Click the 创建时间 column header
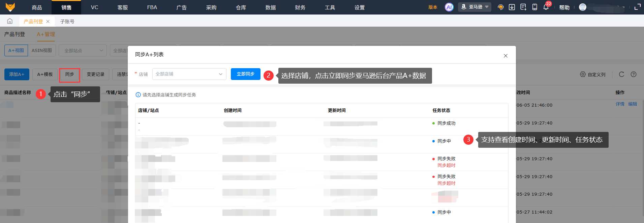This screenshot has width=644, height=223. [233, 110]
